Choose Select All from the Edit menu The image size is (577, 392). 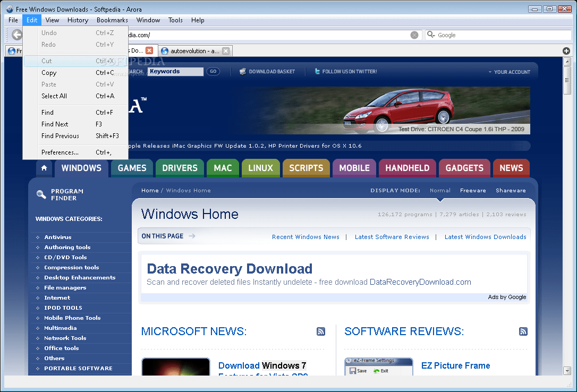76,96
